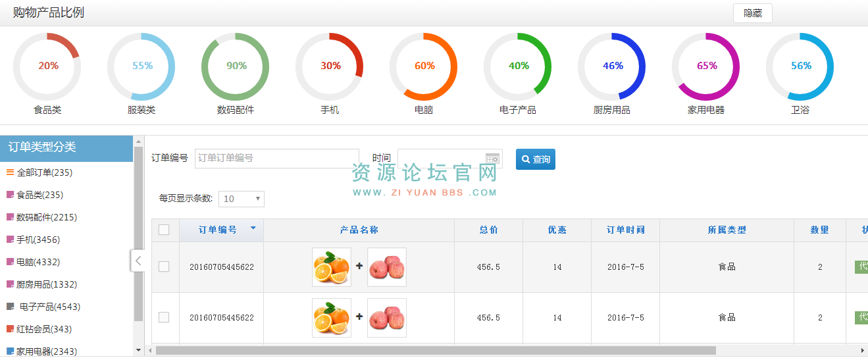Sort by 订单编号 column header

221,230
